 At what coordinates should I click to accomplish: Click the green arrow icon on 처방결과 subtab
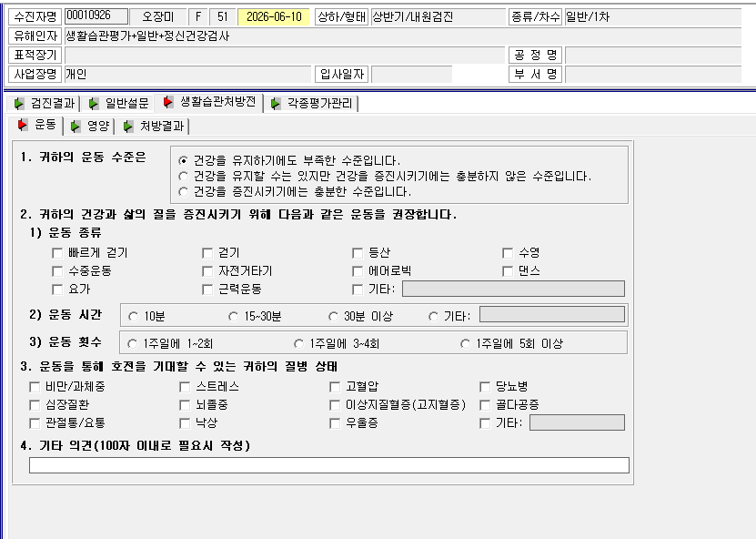pyautogui.click(x=127, y=127)
